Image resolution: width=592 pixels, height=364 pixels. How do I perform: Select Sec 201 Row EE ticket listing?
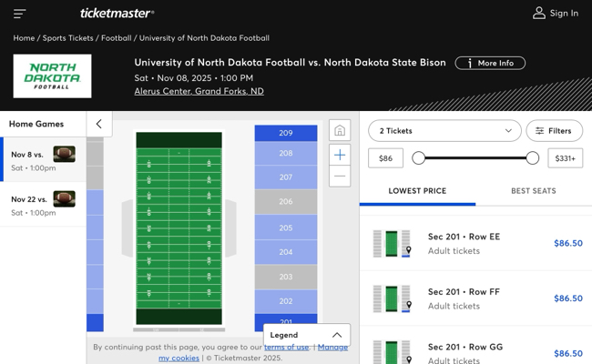(x=475, y=243)
